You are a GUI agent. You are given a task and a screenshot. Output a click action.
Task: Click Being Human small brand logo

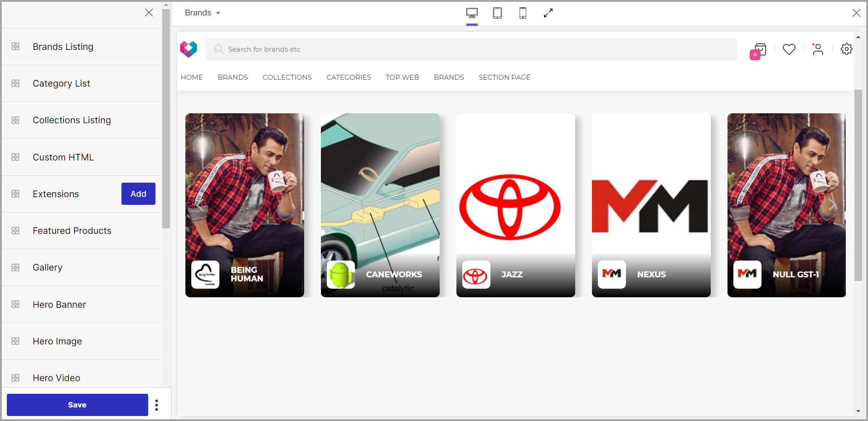pos(205,275)
